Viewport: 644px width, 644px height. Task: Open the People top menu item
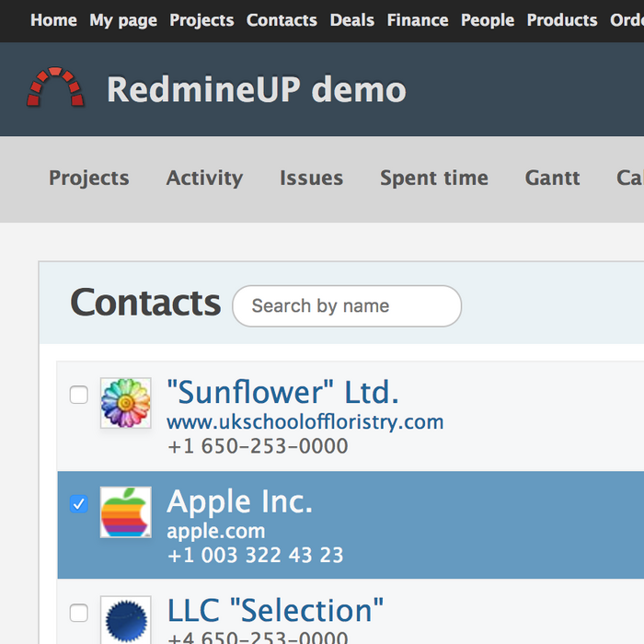click(x=488, y=20)
